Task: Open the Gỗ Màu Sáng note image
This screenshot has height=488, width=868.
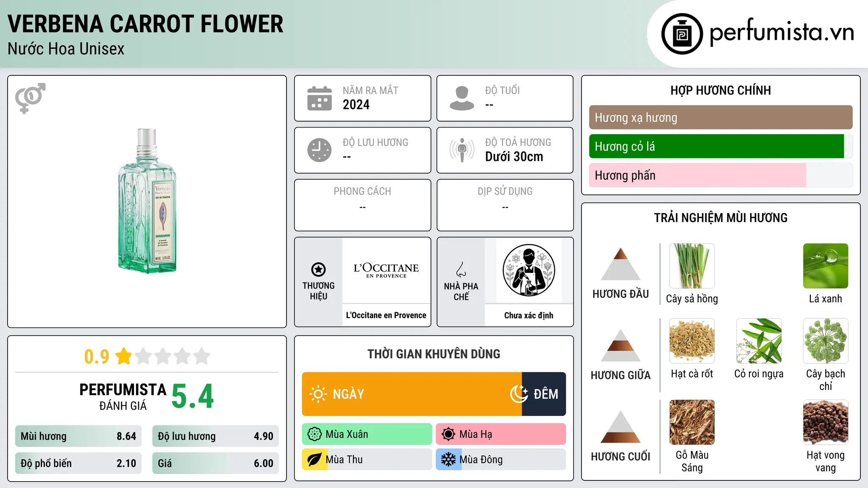Action: [x=692, y=422]
